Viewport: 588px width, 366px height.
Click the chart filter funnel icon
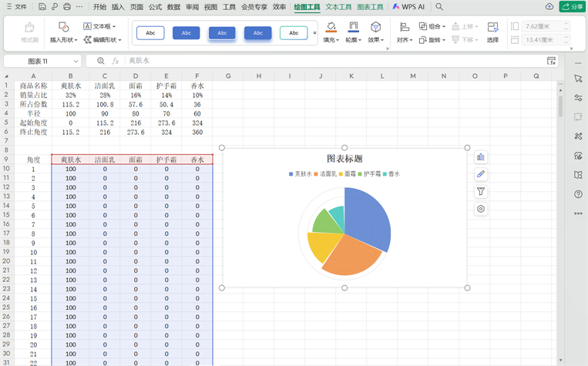click(x=481, y=192)
